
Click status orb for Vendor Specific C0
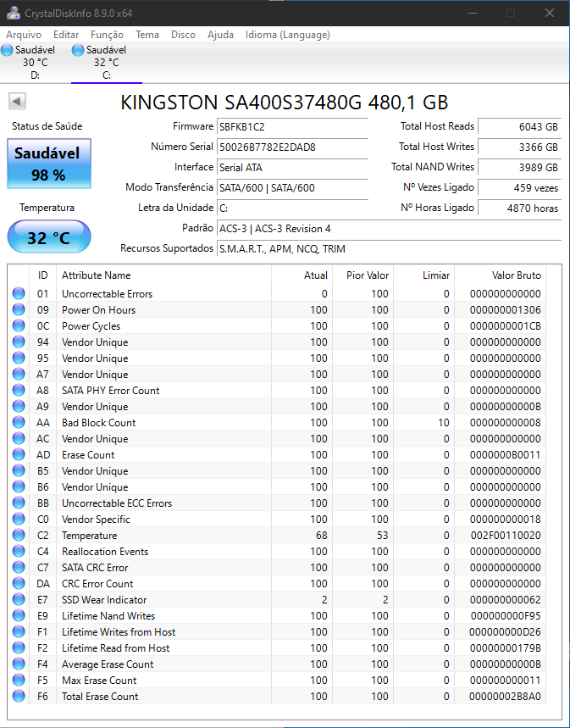19,519
